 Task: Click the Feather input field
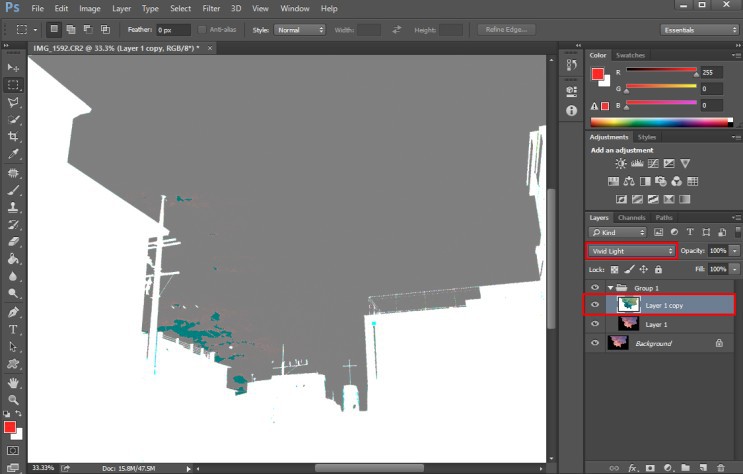(172, 30)
